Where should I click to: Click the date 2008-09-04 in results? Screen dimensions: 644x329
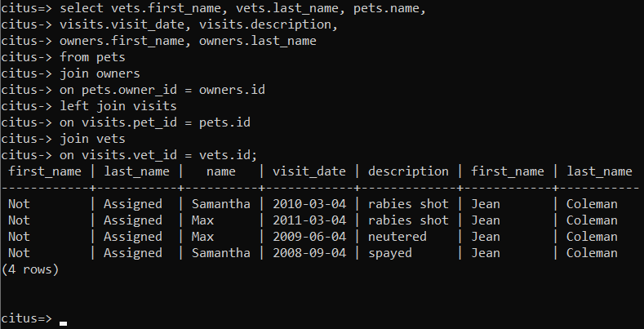tap(309, 253)
